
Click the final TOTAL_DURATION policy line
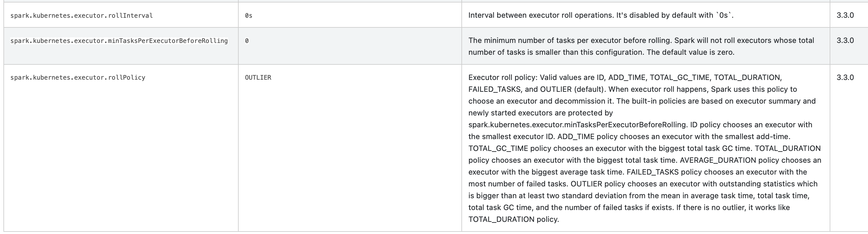pyautogui.click(x=513, y=219)
